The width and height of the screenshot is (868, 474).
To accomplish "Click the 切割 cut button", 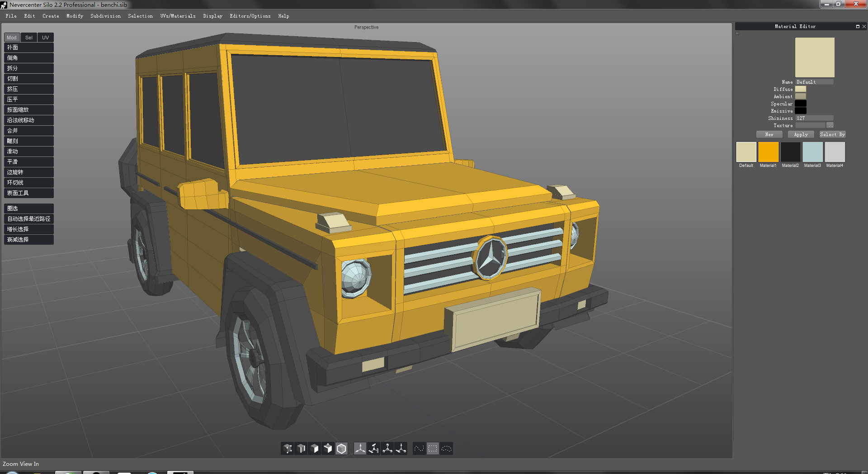I will tap(29, 79).
